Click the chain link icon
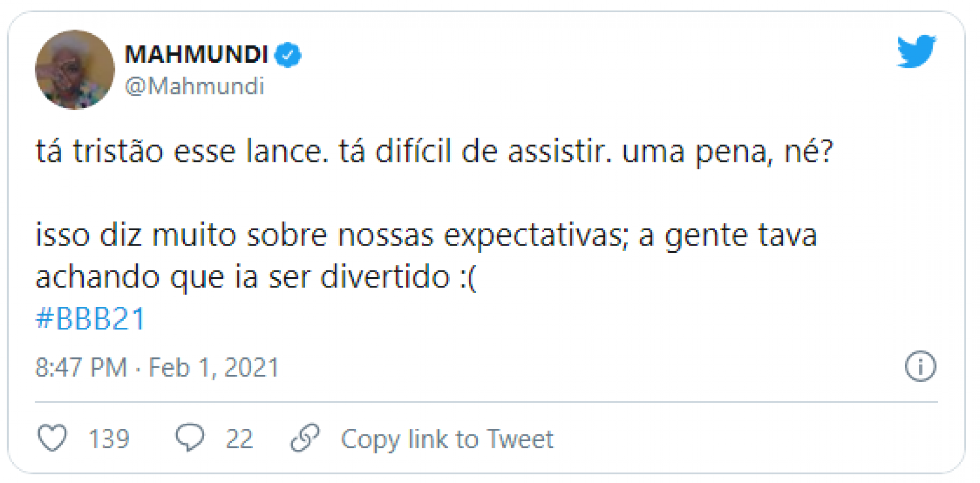The height and width of the screenshot is (483, 980). 305,438
